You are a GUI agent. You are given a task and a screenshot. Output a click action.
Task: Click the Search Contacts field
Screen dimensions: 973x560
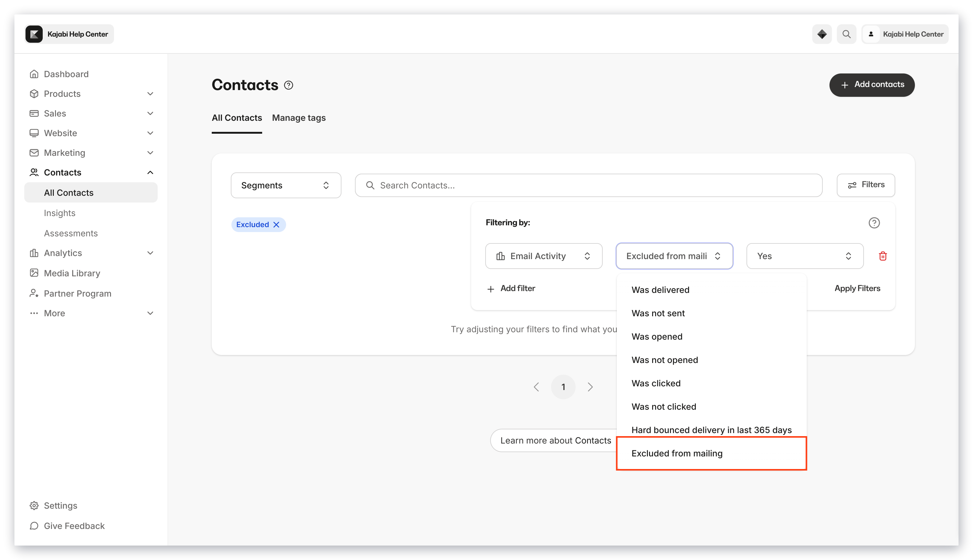pyautogui.click(x=589, y=185)
